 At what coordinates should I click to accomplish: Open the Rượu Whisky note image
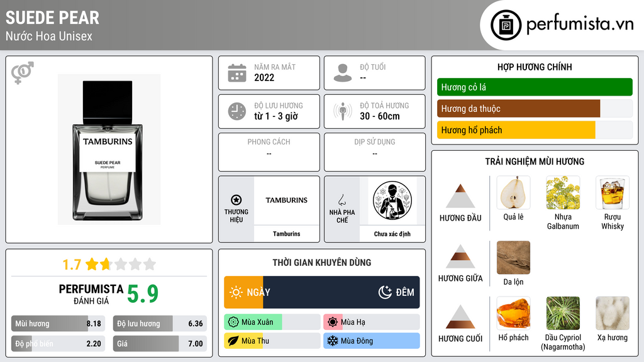tap(613, 192)
